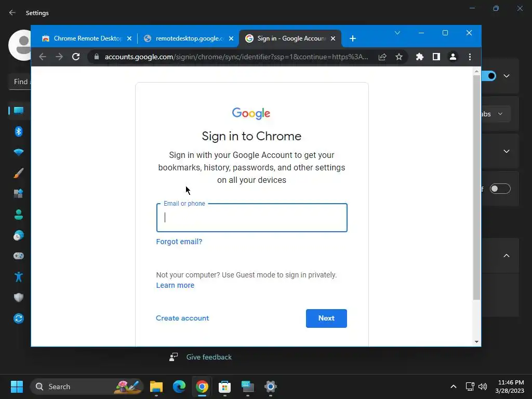The height and width of the screenshot is (399, 532).
Task: Open a new Chrome tab with plus
Action: point(353,38)
